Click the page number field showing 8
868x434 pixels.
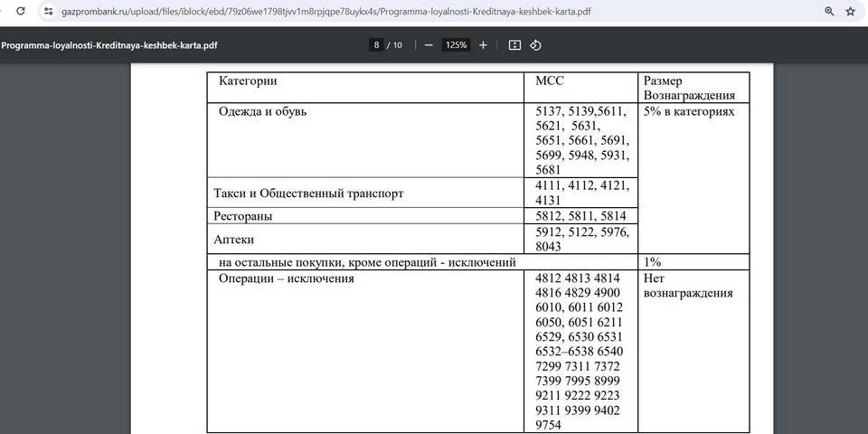(375, 45)
